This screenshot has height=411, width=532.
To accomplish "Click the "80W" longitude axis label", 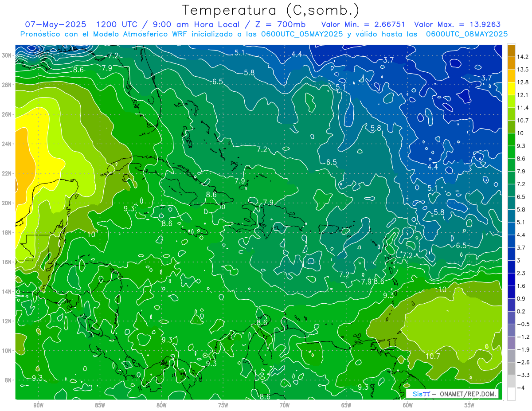I will tap(161, 405).
